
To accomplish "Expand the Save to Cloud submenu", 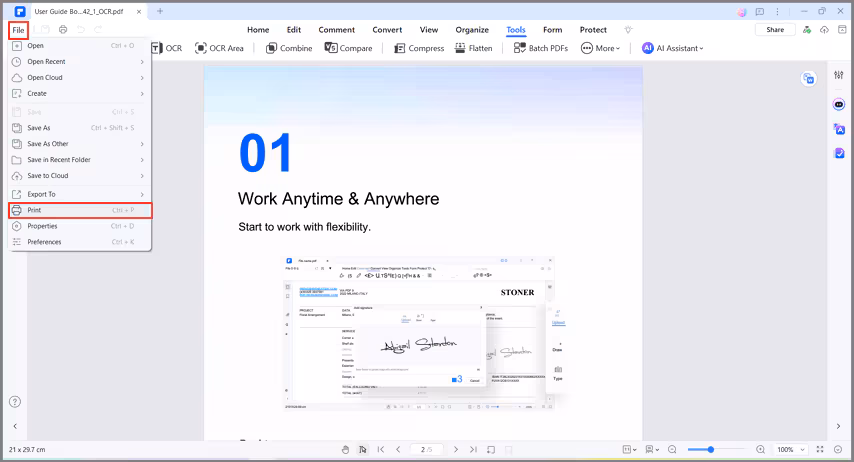I will pos(80,175).
